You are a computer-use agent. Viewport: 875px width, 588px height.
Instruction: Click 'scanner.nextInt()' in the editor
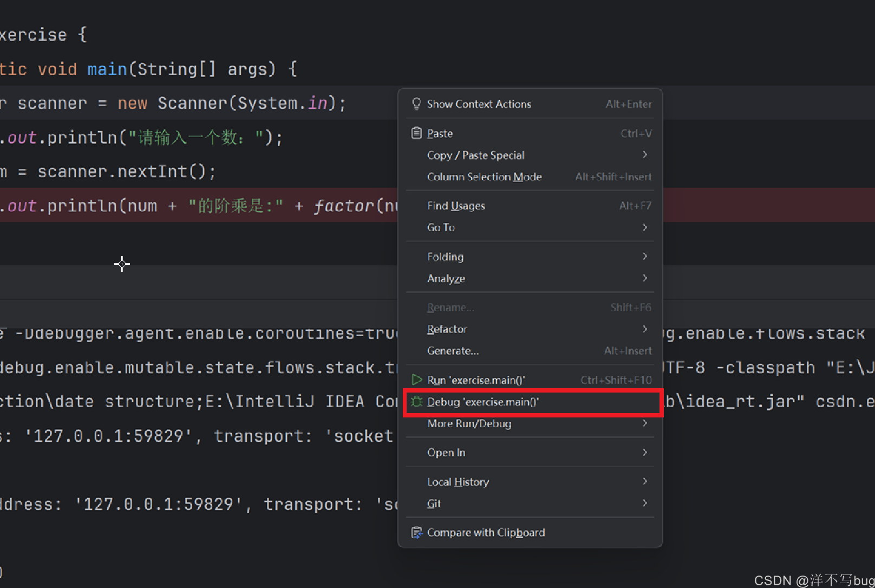point(122,172)
